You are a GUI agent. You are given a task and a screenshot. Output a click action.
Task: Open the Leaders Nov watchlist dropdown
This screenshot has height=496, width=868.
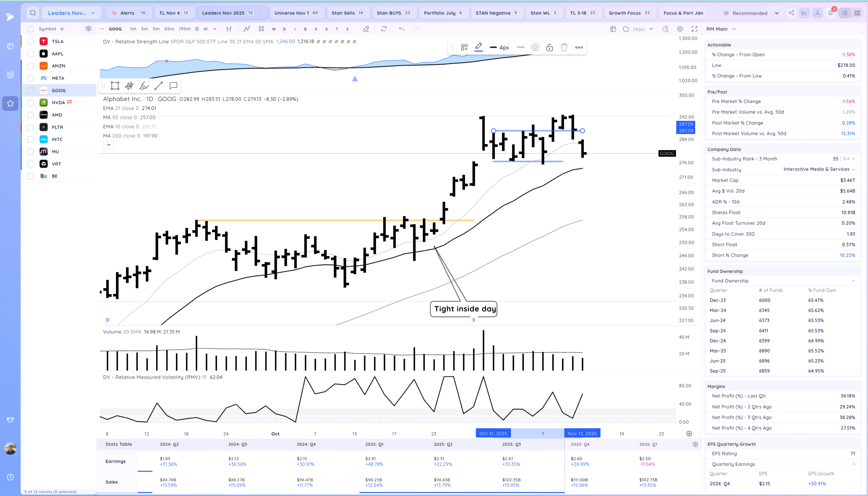point(71,13)
